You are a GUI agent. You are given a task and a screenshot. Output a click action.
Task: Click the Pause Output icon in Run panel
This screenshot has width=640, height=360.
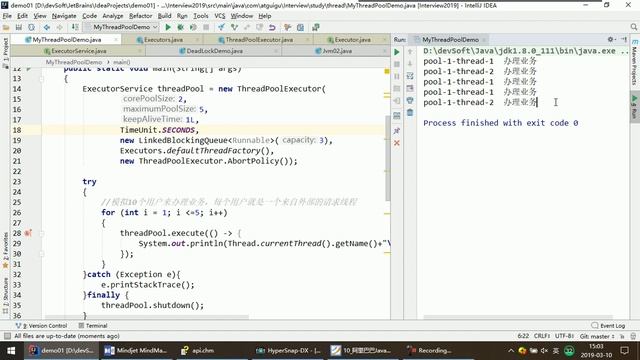pos(397,76)
